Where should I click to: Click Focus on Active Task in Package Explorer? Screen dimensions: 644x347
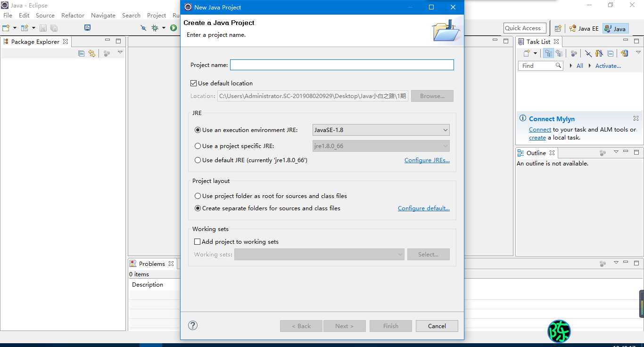[x=107, y=53]
